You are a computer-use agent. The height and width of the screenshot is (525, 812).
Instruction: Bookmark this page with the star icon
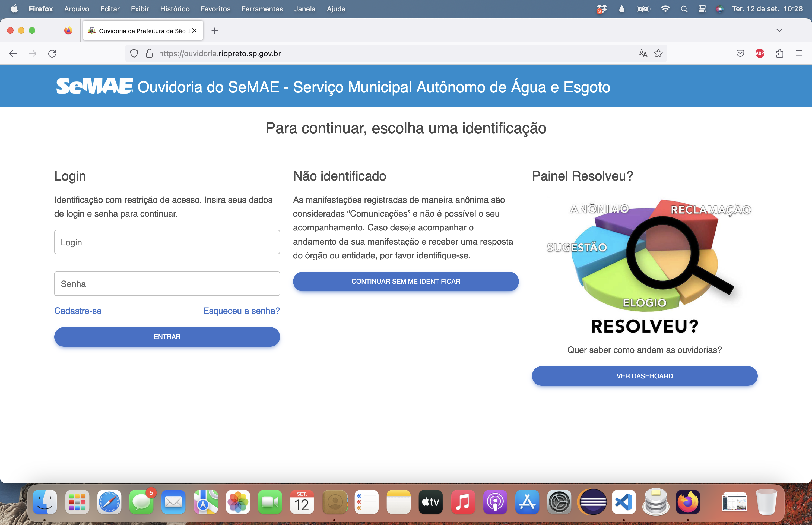658,53
